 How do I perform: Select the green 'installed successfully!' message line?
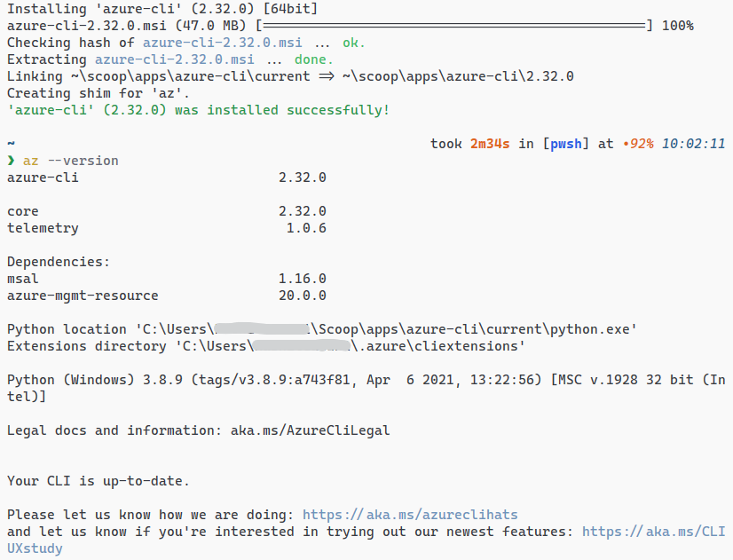click(198, 110)
